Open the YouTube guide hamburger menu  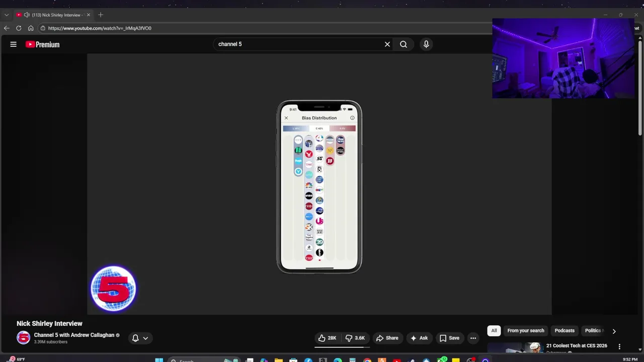coord(14,44)
